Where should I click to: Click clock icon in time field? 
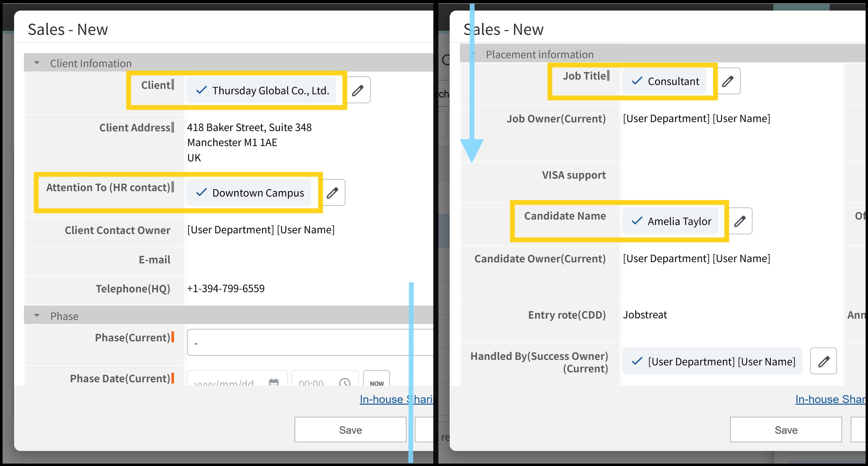[x=344, y=383]
